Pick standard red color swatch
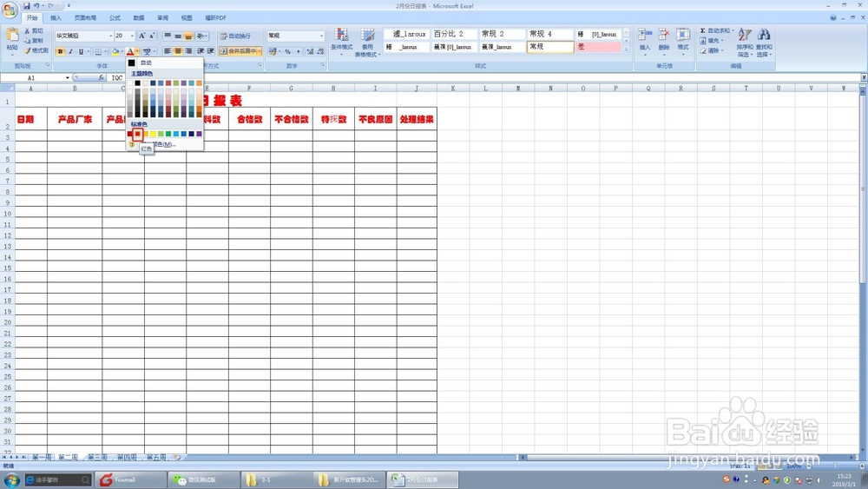This screenshot has width=868, height=489. 138,134
